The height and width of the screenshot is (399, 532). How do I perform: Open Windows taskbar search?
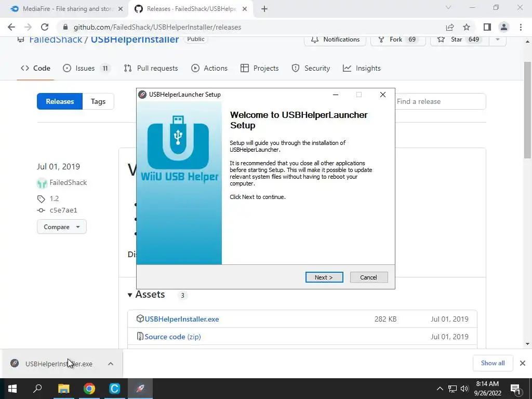click(37, 389)
